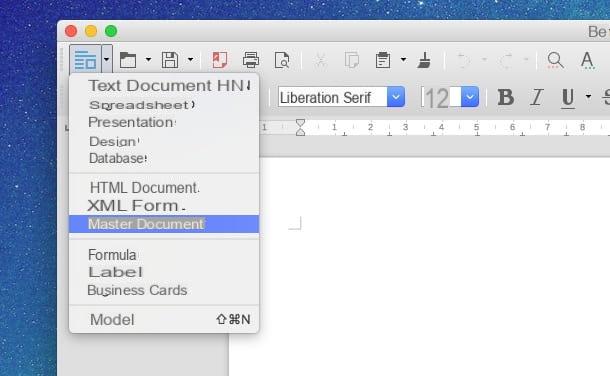Click the Export as PDF icon
Screen dimensions: 610x376
220,60
